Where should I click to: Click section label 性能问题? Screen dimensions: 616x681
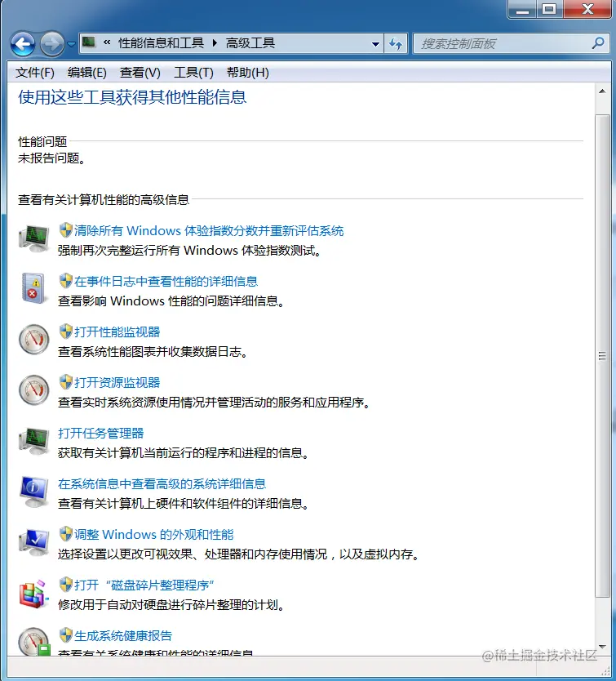click(x=42, y=141)
